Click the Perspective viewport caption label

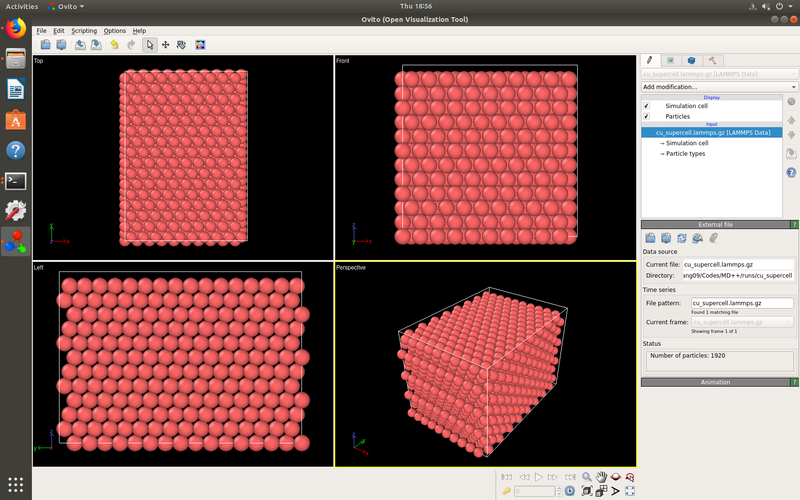pyautogui.click(x=351, y=267)
